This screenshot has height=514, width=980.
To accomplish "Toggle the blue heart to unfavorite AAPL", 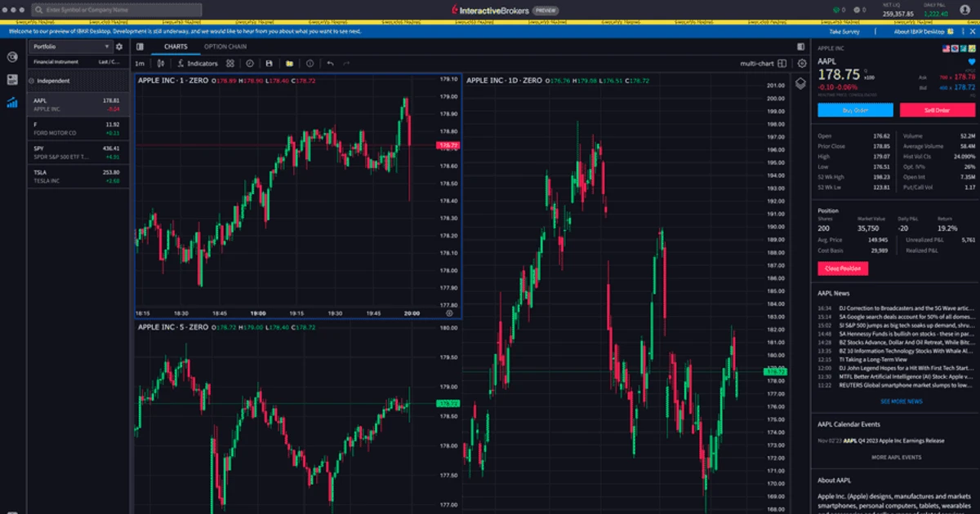I will tap(971, 60).
